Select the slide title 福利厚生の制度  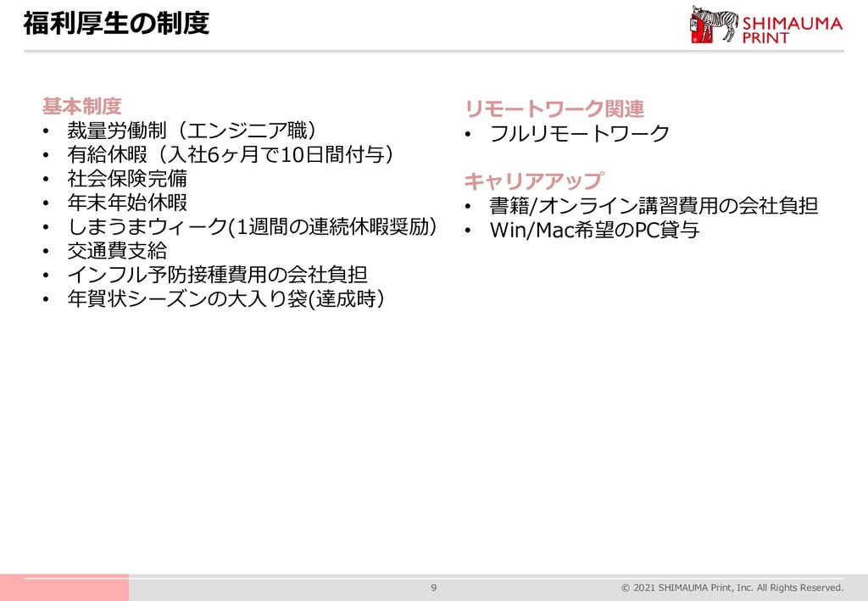tap(116, 24)
